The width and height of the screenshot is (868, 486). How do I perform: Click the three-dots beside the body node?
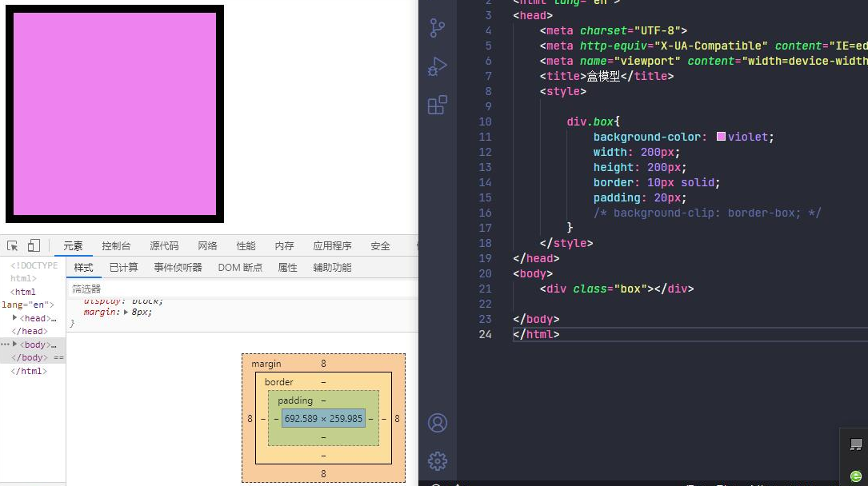point(5,344)
